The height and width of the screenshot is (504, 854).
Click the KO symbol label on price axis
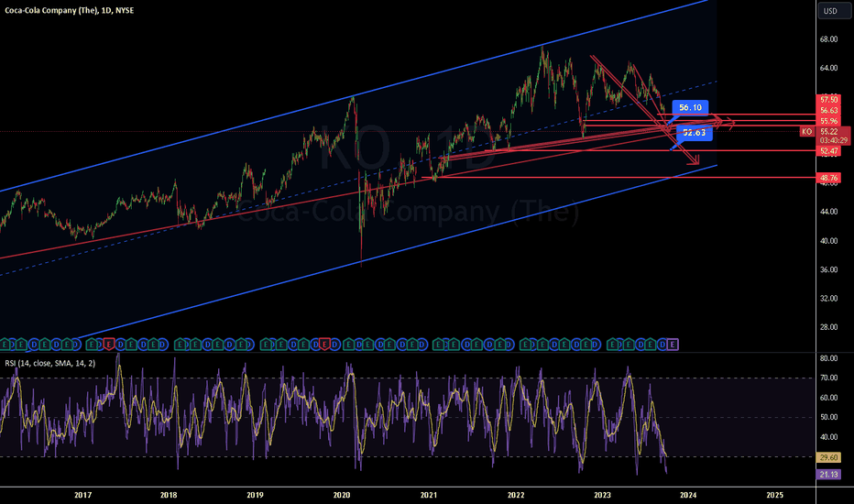(806, 132)
